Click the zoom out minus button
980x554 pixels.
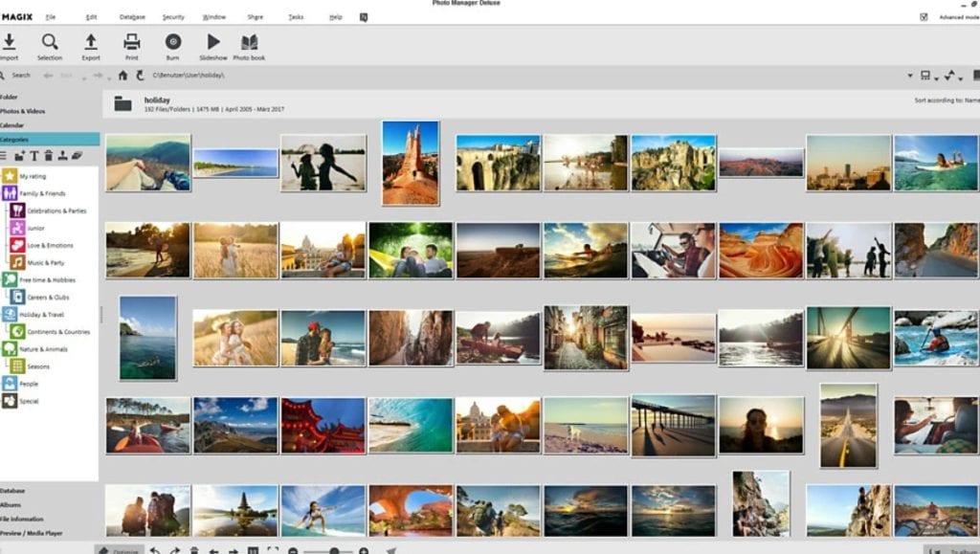[293, 551]
